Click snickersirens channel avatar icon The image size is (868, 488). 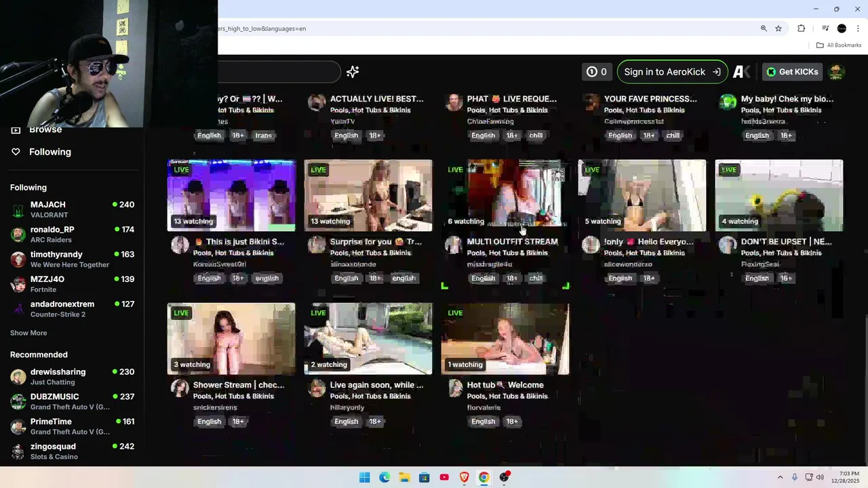point(180,388)
